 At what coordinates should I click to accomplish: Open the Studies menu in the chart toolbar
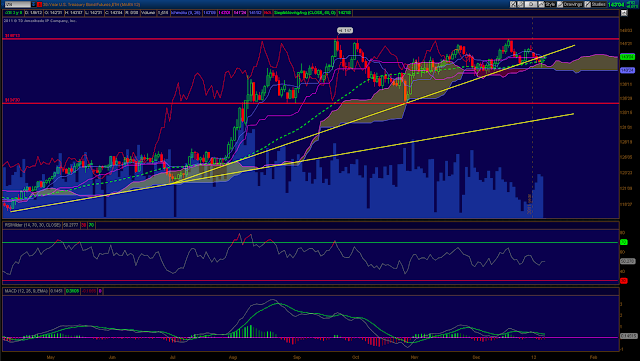[x=595, y=4]
